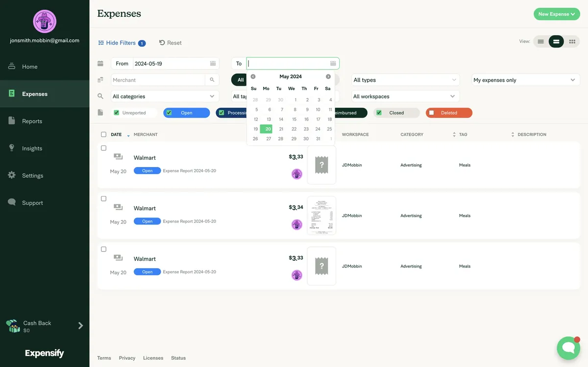Click Hide Filters link

[x=121, y=43]
